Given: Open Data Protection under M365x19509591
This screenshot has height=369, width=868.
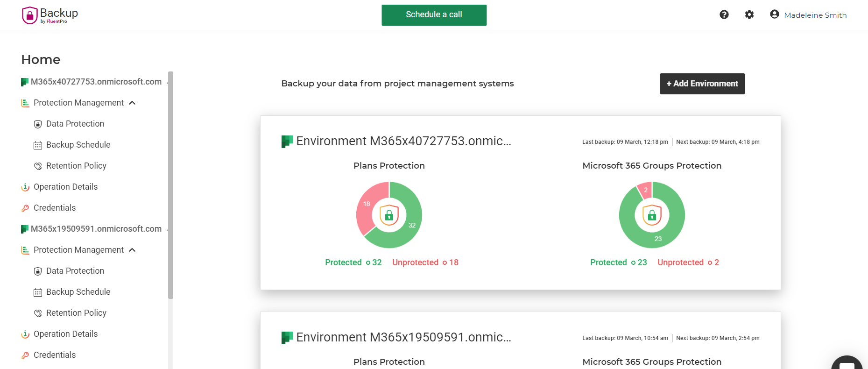Looking at the screenshot, I should pyautogui.click(x=75, y=271).
